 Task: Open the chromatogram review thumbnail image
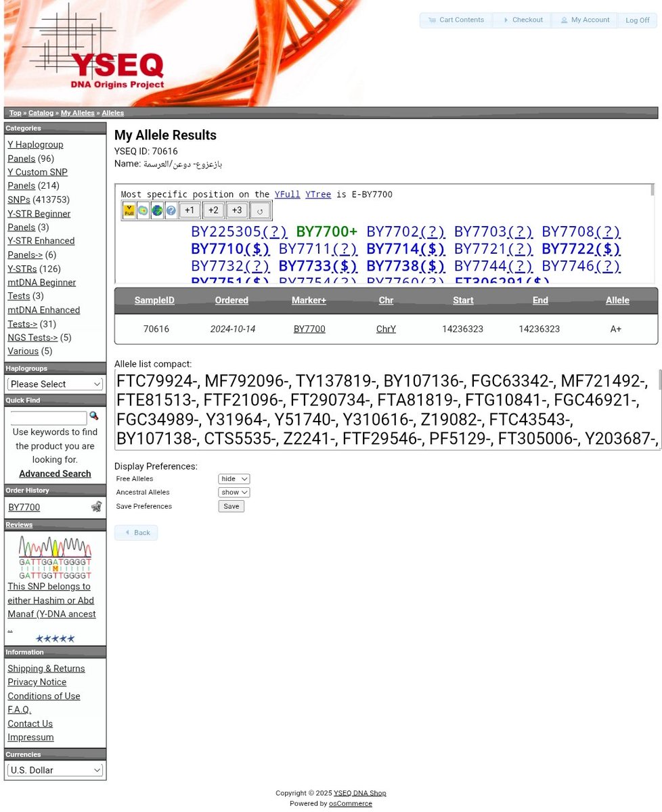point(55,557)
